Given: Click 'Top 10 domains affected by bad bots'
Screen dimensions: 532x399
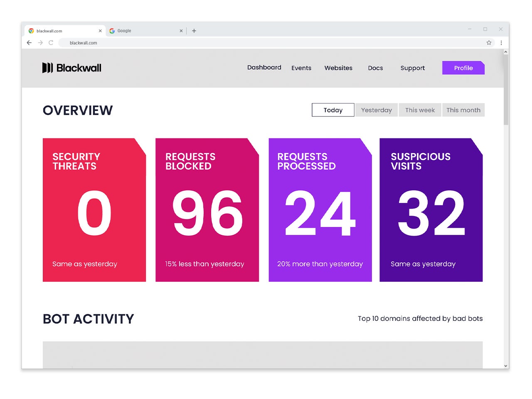Looking at the screenshot, I should pyautogui.click(x=420, y=319).
